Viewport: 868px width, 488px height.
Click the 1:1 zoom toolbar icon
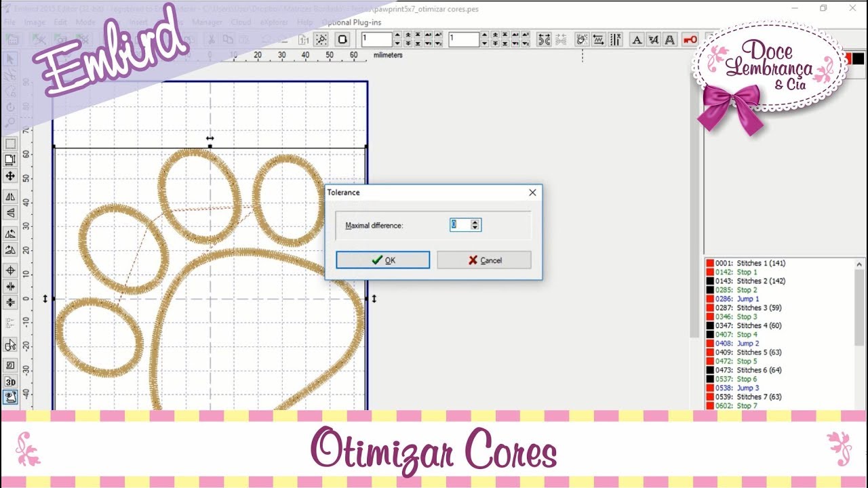[x=302, y=39]
